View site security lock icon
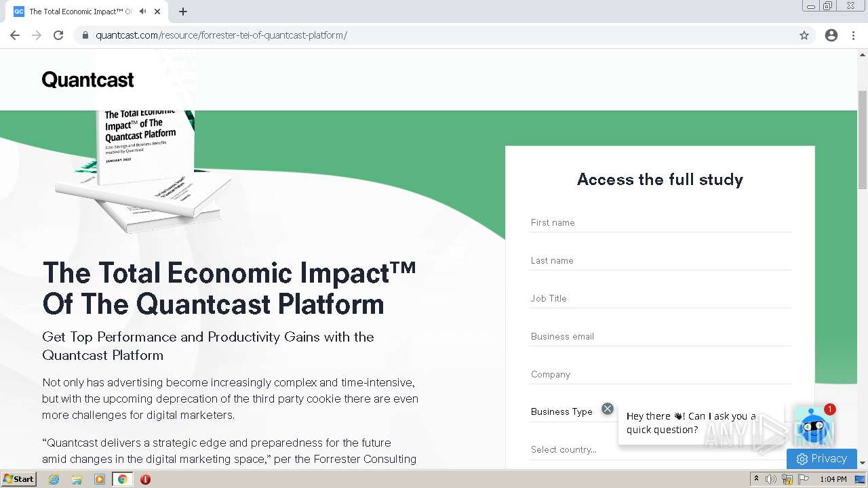 [85, 35]
